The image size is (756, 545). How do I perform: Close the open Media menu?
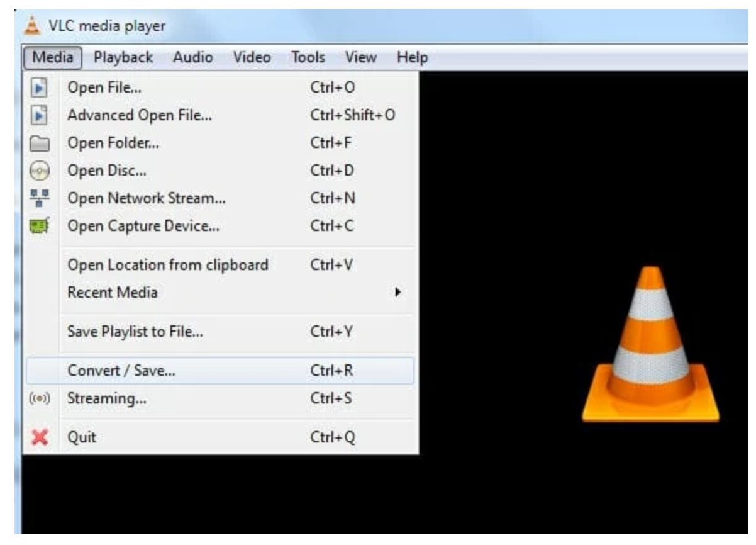point(53,57)
